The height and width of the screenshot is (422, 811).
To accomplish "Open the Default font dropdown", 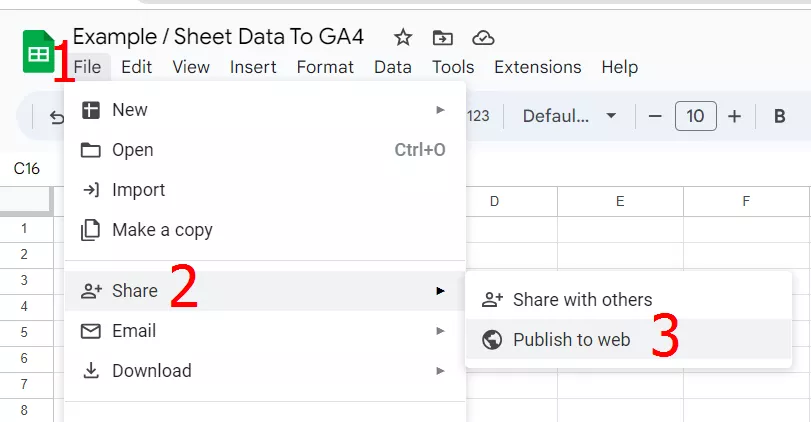I will click(569, 116).
